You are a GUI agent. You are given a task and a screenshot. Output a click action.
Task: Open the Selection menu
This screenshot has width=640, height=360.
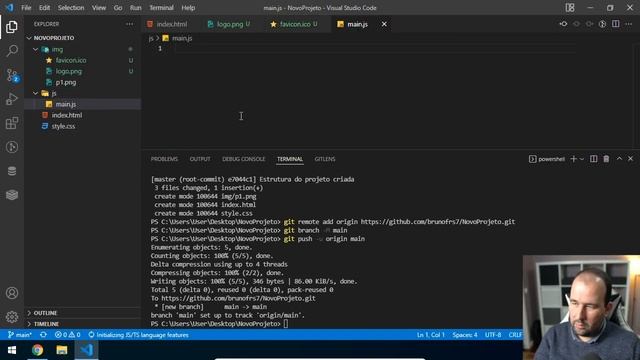click(71, 8)
